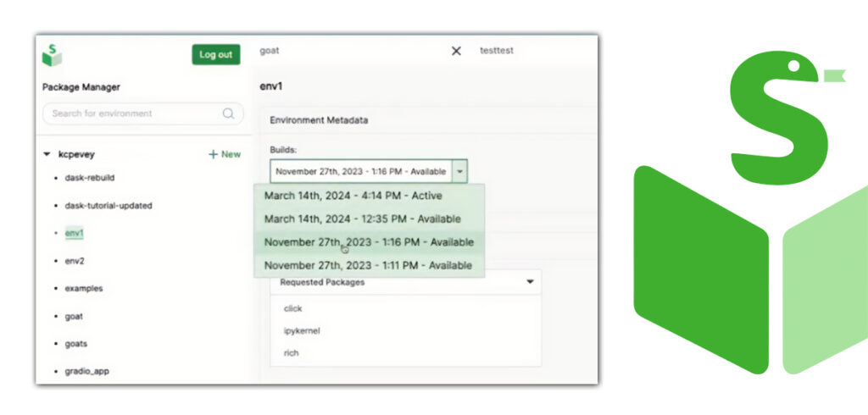Open the examples environment
The height and width of the screenshot is (415, 868).
[84, 289]
